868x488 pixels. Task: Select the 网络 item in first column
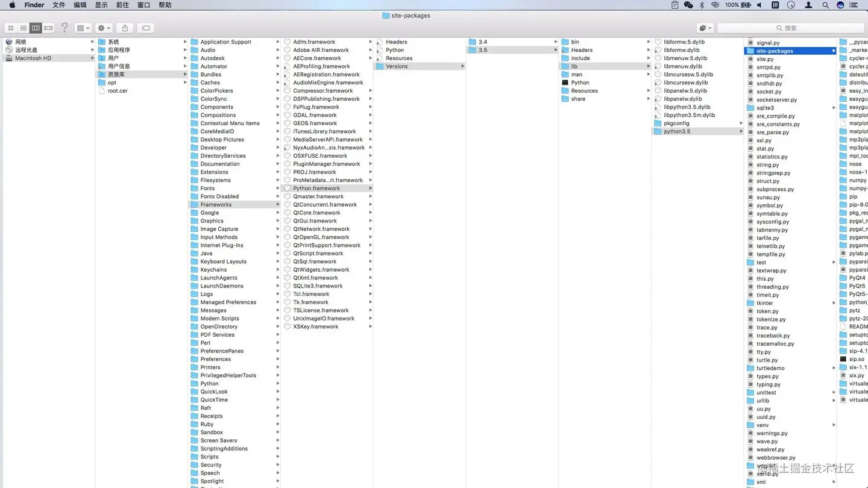(49, 42)
